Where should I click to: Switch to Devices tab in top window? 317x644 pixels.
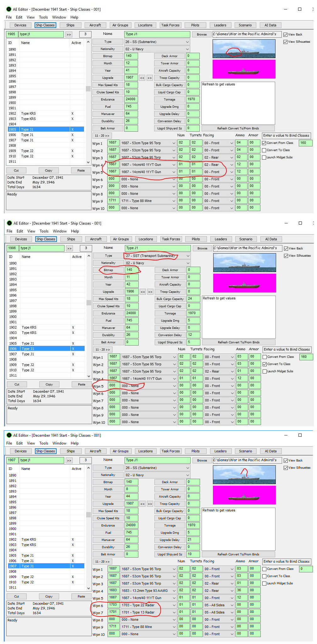point(20,25)
